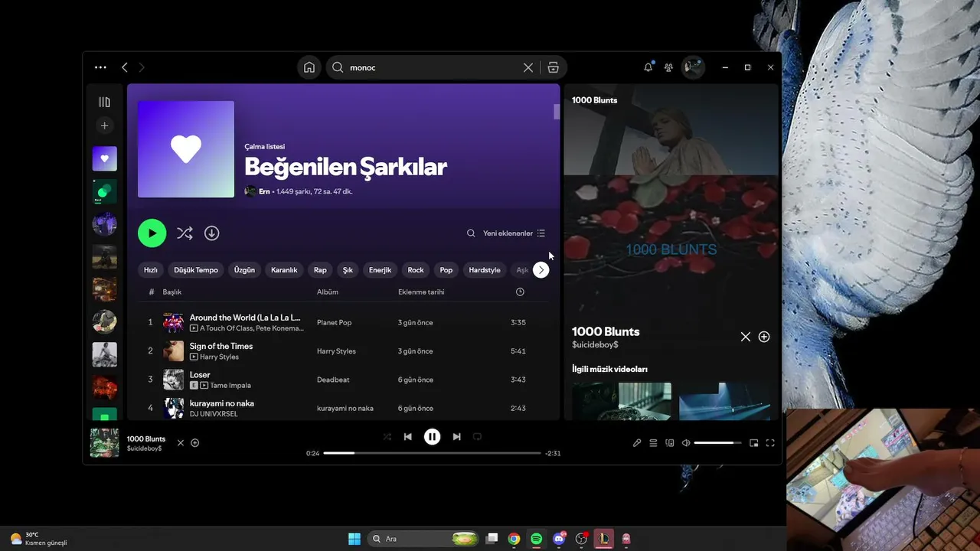Skip to the previous track

coord(408,437)
